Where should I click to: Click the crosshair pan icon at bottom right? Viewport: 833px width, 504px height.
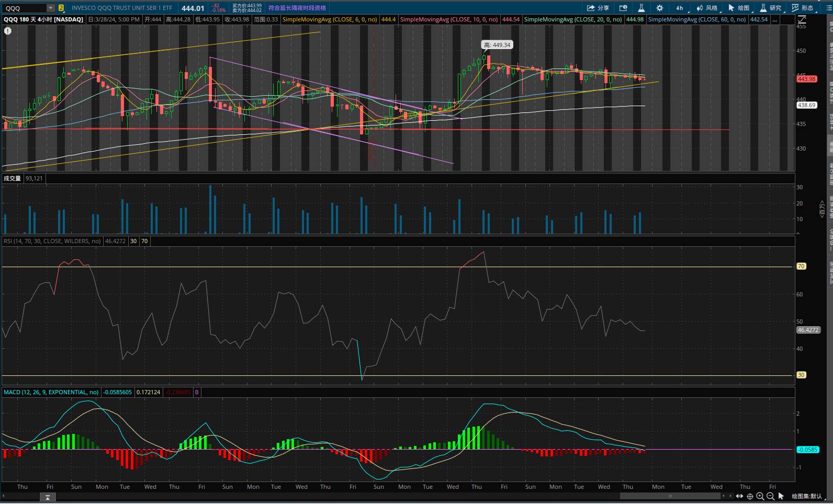click(750, 496)
